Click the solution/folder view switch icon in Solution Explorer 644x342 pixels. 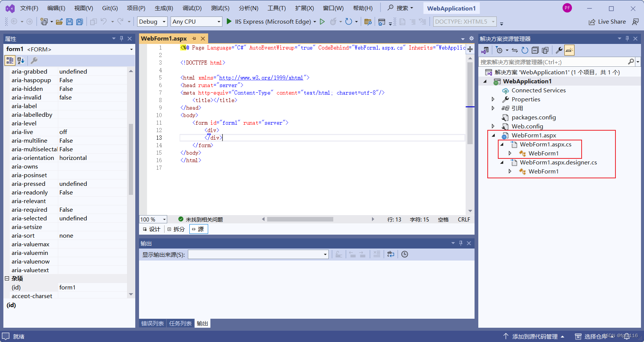(x=485, y=50)
